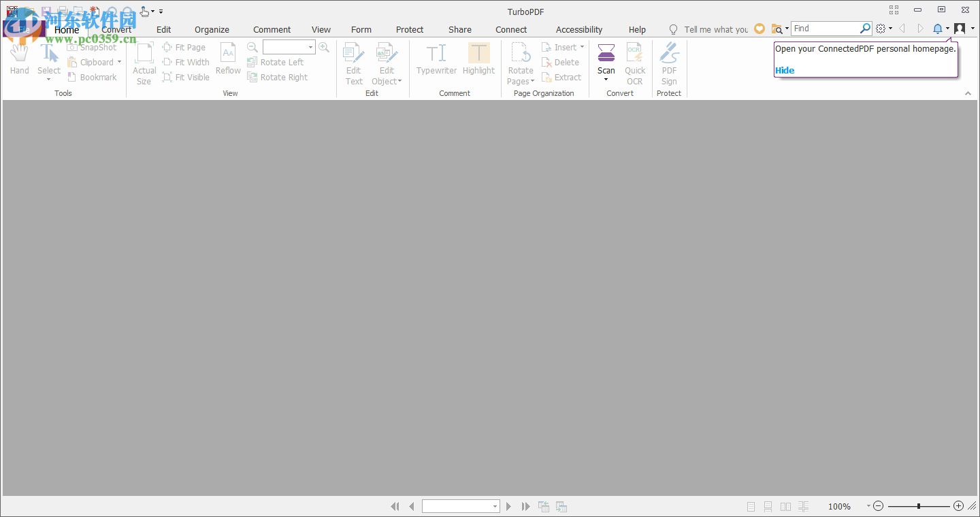Select the Hand tool
This screenshot has height=517, width=980.
19,61
